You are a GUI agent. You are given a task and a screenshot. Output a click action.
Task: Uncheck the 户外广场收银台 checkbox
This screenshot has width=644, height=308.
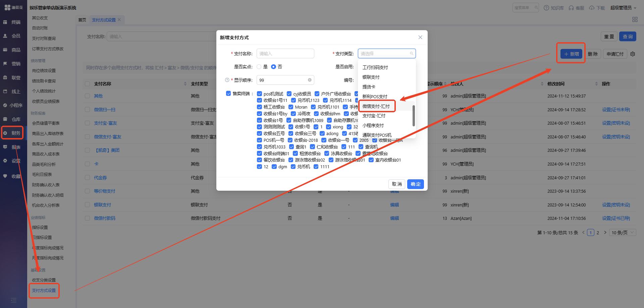coord(317,94)
